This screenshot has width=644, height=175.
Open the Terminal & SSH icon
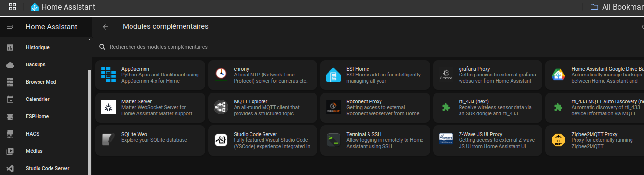[333, 139]
